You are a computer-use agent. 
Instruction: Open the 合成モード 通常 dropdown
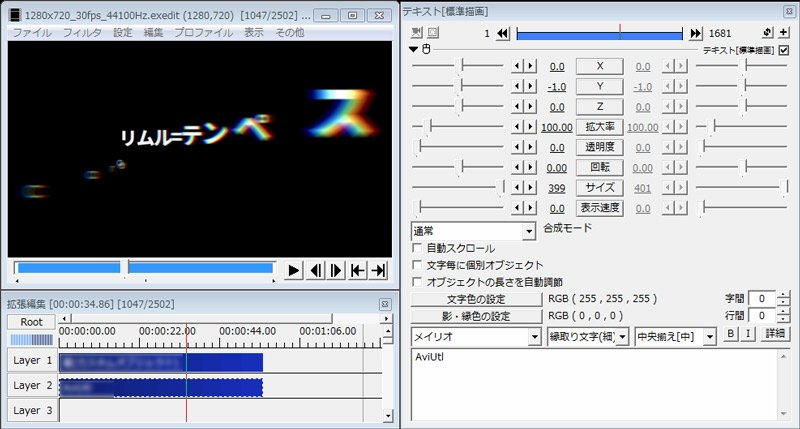473,231
